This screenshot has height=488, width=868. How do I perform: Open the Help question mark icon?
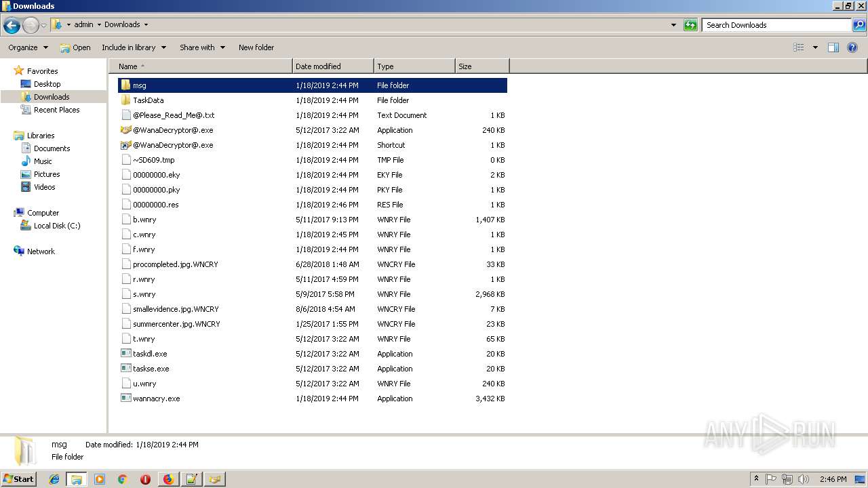click(852, 47)
